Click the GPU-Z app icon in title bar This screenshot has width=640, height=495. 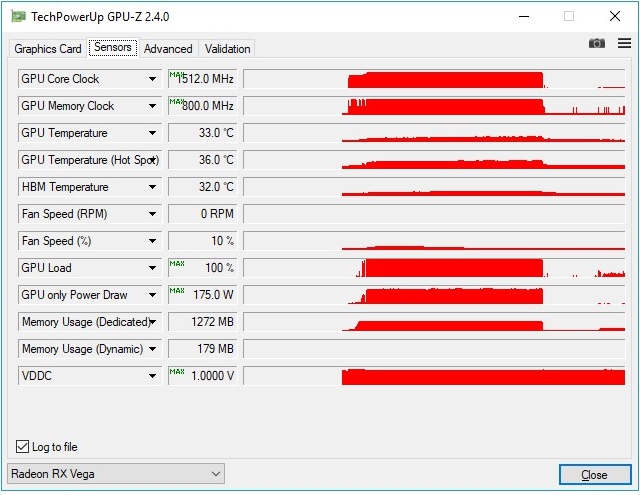point(18,17)
